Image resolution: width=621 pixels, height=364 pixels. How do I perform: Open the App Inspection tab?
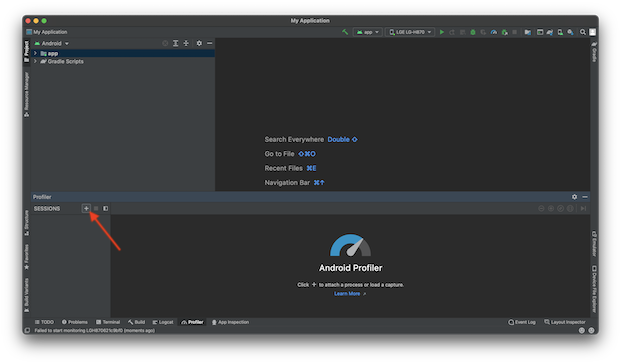click(x=230, y=322)
